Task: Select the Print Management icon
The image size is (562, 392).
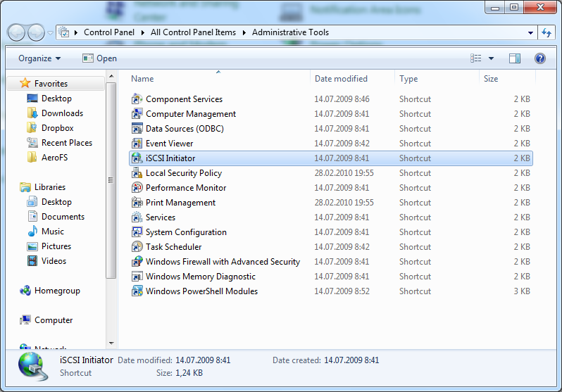Action: point(137,203)
